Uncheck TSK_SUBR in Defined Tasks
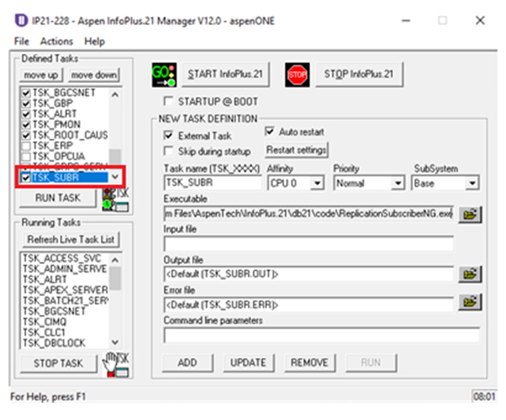The image size is (506, 420). coord(26,178)
